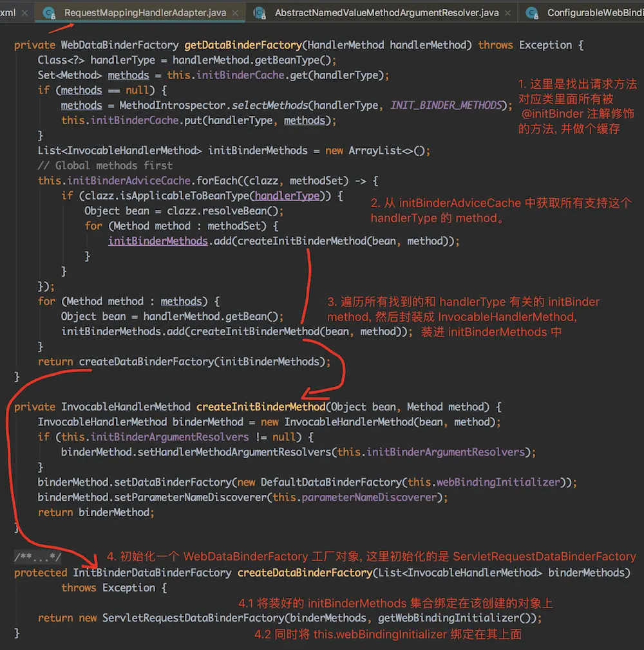This screenshot has height=650, width=644.
Task: Switch to the AbstractNamedValueMethodArgumentResolver.java tab
Action: click(x=386, y=13)
